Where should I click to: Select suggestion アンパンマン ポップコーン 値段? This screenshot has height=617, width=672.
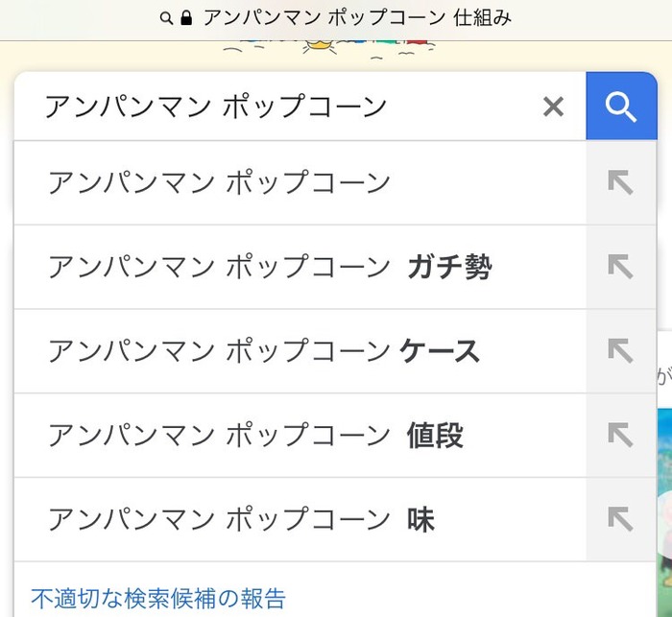point(300,435)
